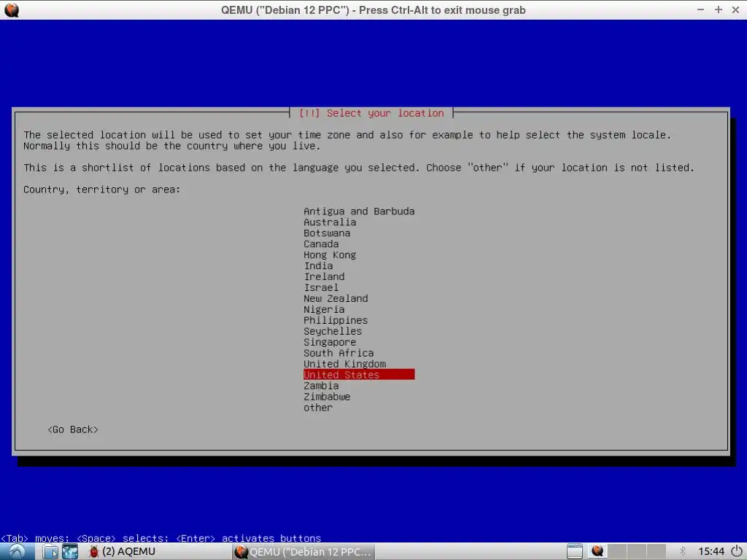Select Australia in the country list
Image resolution: width=747 pixels, height=560 pixels.
tap(330, 222)
